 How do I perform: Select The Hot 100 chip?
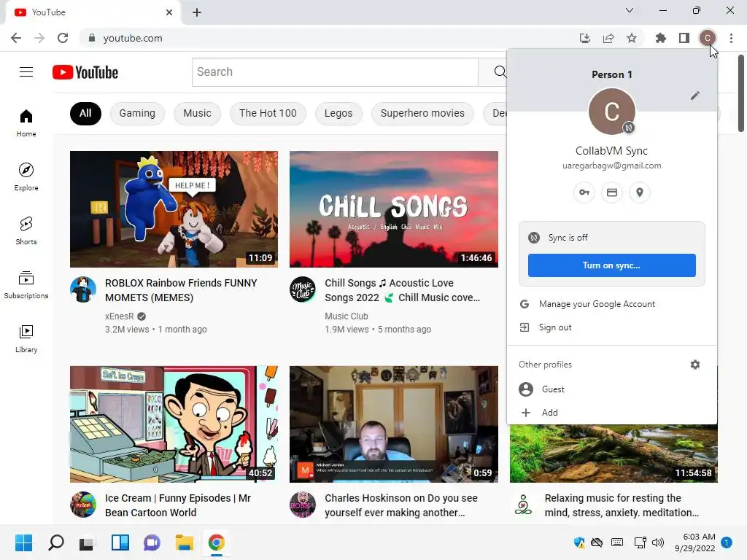click(268, 113)
